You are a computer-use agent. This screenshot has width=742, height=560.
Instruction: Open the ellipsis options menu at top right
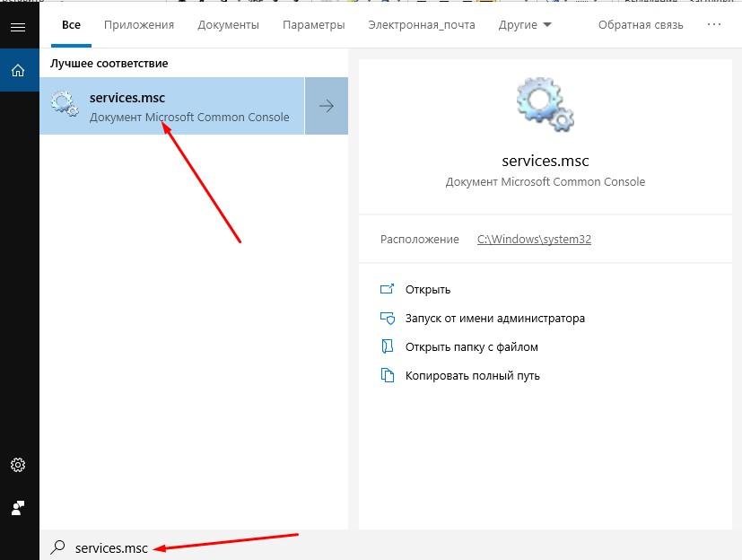(713, 24)
